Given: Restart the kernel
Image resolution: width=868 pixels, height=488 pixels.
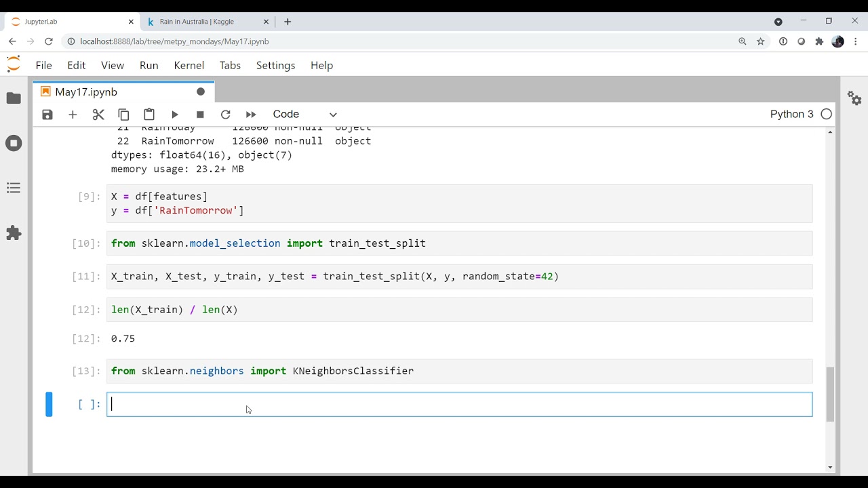Looking at the screenshot, I should click(x=226, y=115).
